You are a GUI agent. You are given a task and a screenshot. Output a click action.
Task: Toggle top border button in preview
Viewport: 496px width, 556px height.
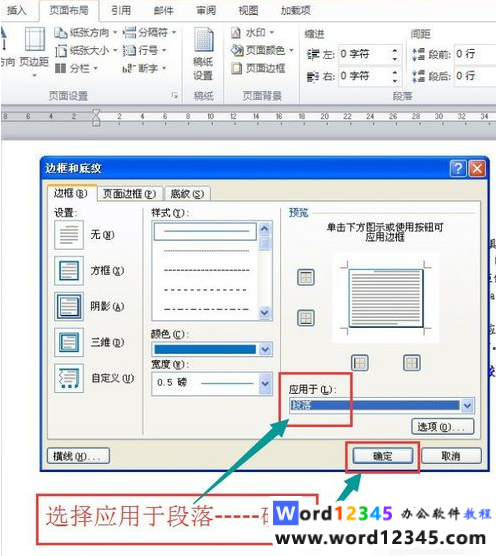(x=306, y=277)
